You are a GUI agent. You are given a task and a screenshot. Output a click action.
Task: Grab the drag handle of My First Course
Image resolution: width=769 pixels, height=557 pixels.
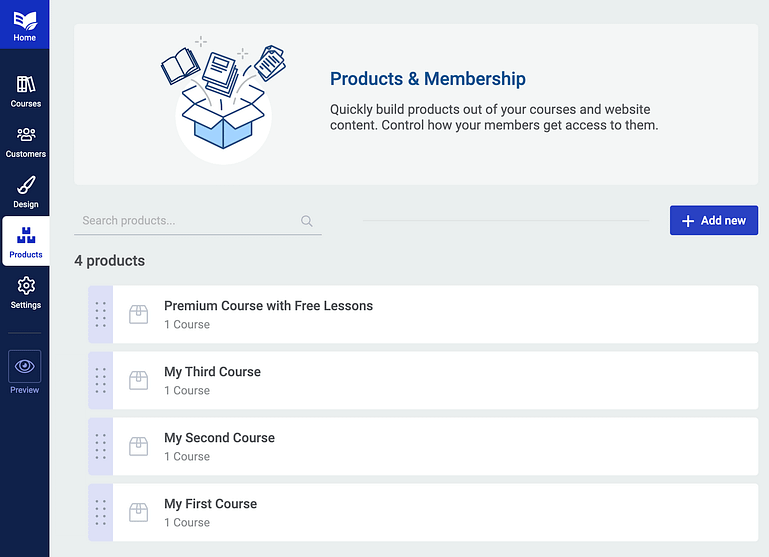click(101, 512)
